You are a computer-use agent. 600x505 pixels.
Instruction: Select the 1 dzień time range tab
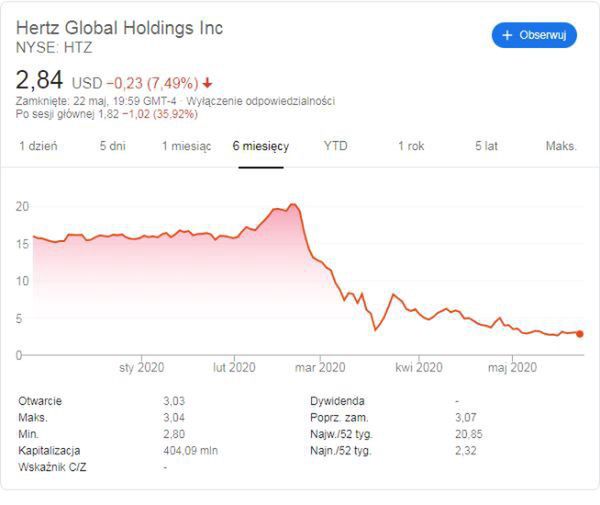coord(39,146)
